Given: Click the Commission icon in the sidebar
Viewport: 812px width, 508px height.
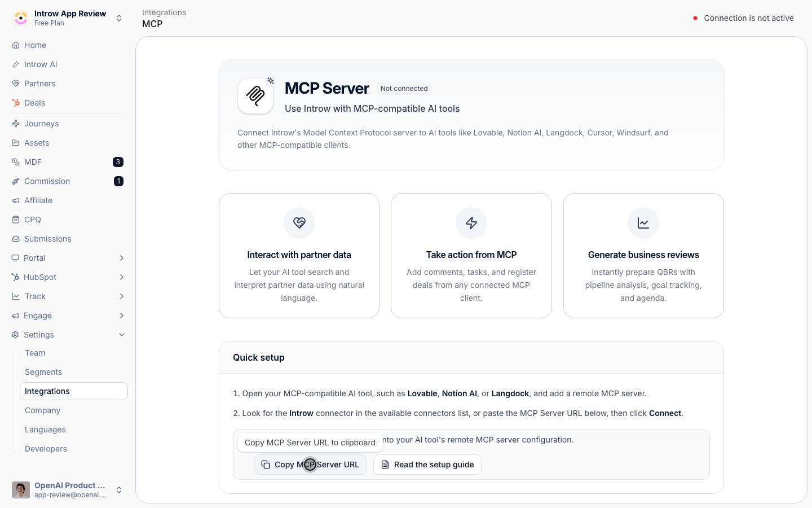Looking at the screenshot, I should pyautogui.click(x=16, y=181).
